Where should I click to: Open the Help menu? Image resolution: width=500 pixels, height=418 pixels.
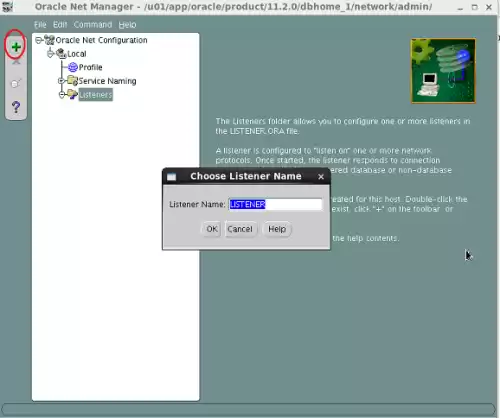coord(127,25)
